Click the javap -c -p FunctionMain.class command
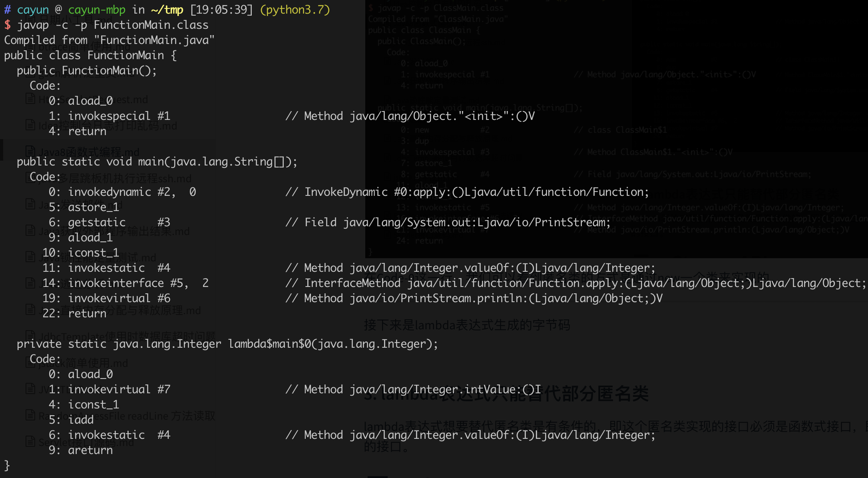Screen dimensions: 868x478 [x=113, y=25]
